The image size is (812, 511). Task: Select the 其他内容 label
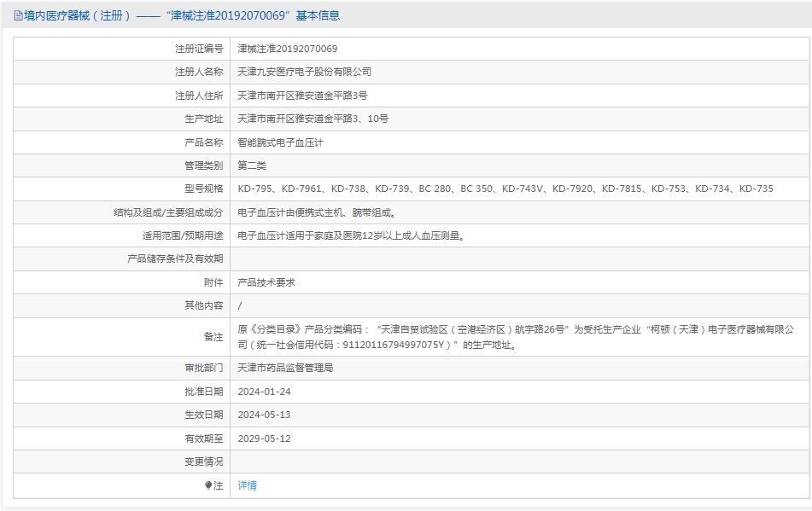tap(204, 305)
